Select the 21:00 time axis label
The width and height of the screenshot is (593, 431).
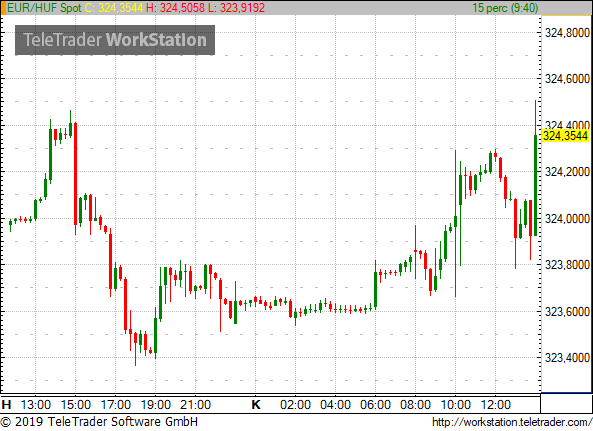tap(196, 405)
